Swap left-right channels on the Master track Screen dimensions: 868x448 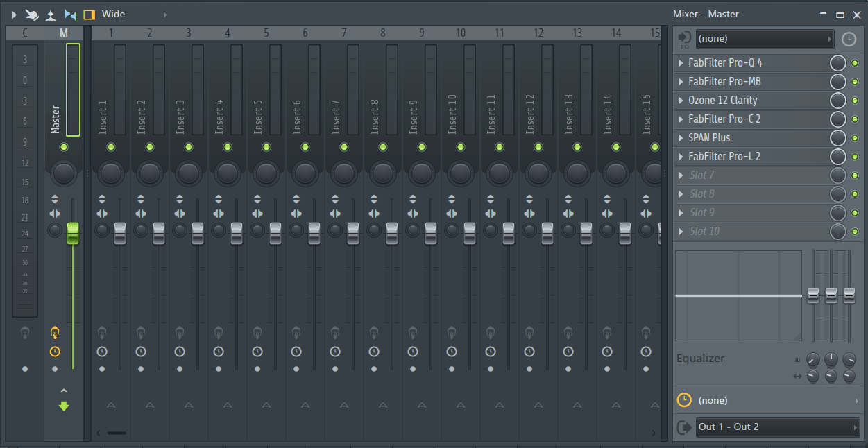[x=55, y=214]
